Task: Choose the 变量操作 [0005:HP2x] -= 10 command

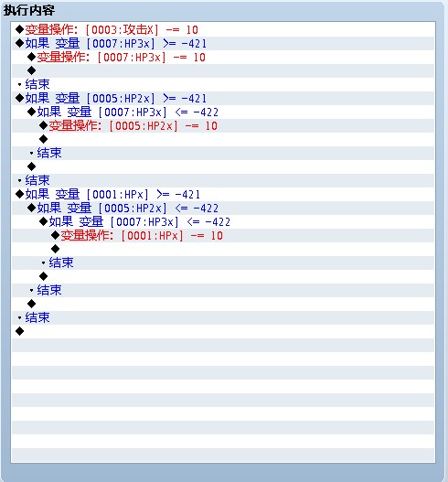Action: click(x=223, y=125)
